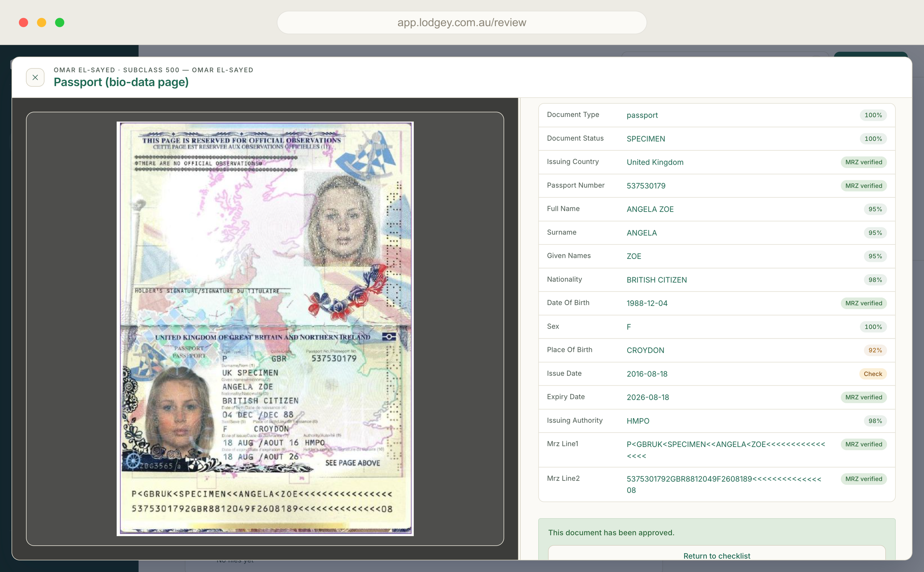The height and width of the screenshot is (572, 924).
Task: Click the 95% badge on Surname row
Action: [875, 232]
